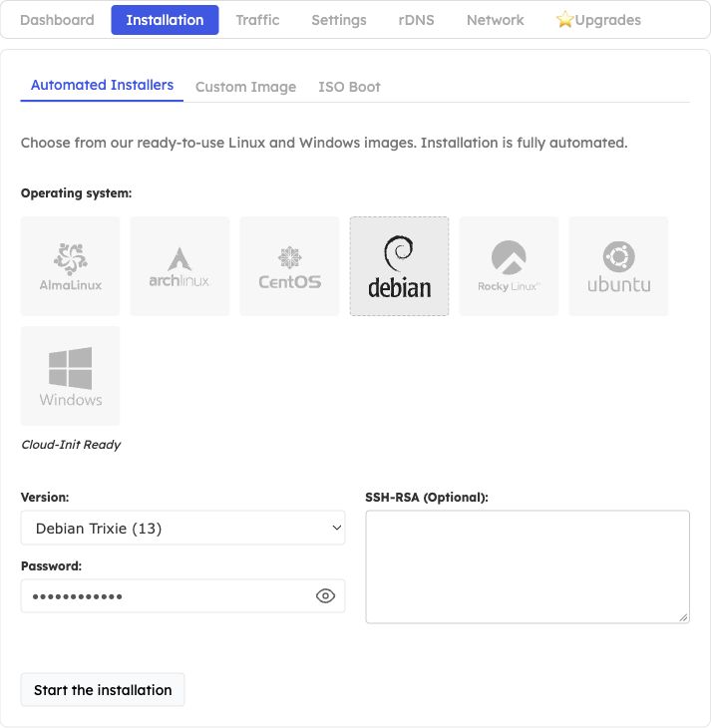The height and width of the screenshot is (728, 711).
Task: Click the Operating system: label
Action: (76, 193)
